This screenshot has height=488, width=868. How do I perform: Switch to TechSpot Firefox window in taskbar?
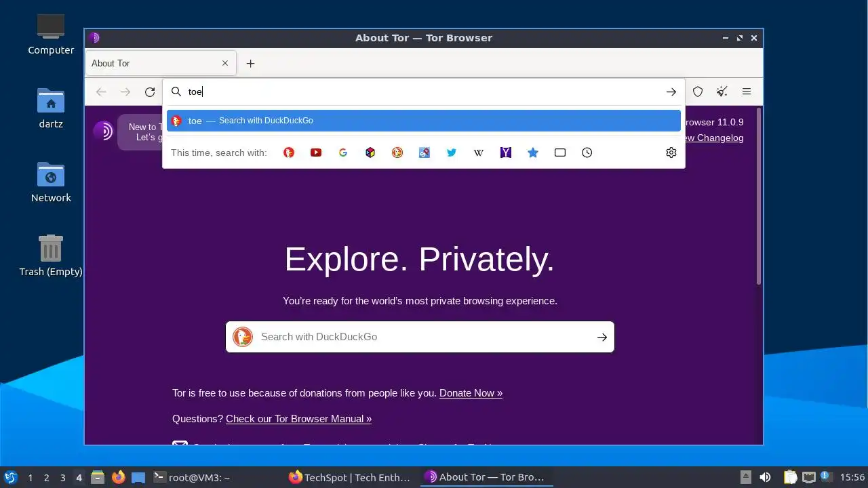(351, 477)
